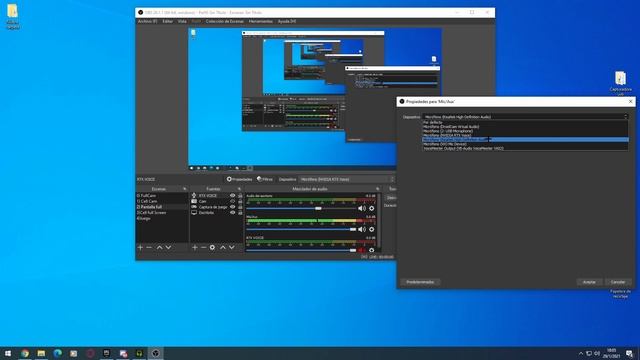This screenshot has width=640, height=360.
Task: Adjust the RTX VOICE volume slider
Action: (301, 250)
